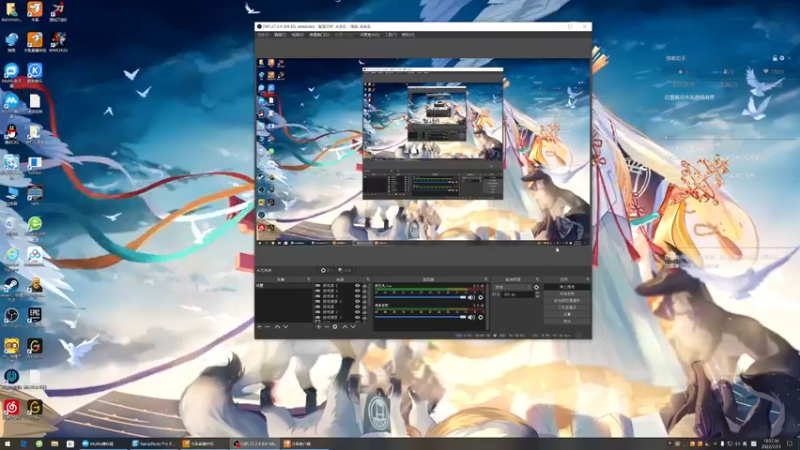Open the Windows Start menu

(x=7, y=444)
